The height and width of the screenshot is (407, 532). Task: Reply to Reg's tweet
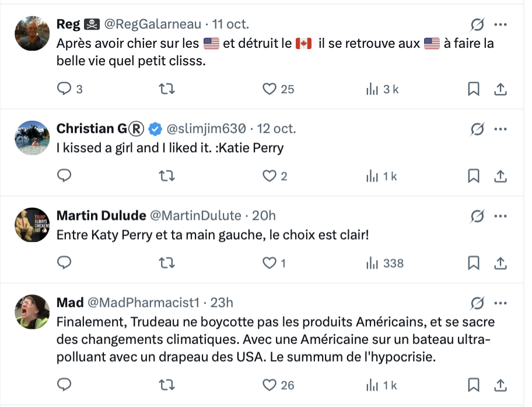[x=64, y=89]
